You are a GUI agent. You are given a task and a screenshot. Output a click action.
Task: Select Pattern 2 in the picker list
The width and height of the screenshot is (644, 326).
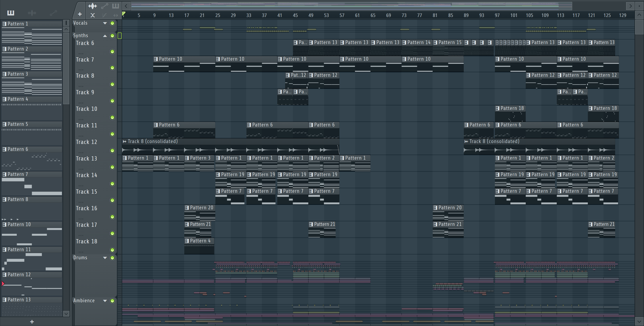(32, 49)
